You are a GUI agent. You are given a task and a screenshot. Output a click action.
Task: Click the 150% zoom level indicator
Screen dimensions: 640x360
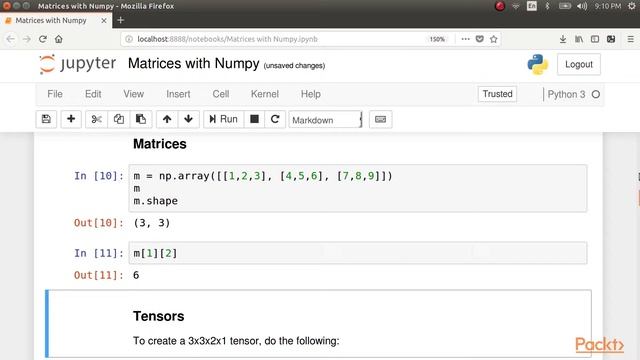click(x=437, y=39)
